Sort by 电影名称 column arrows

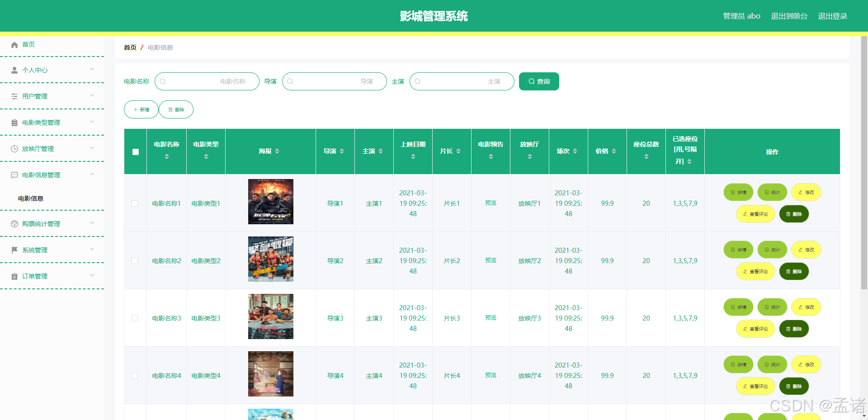(167, 156)
